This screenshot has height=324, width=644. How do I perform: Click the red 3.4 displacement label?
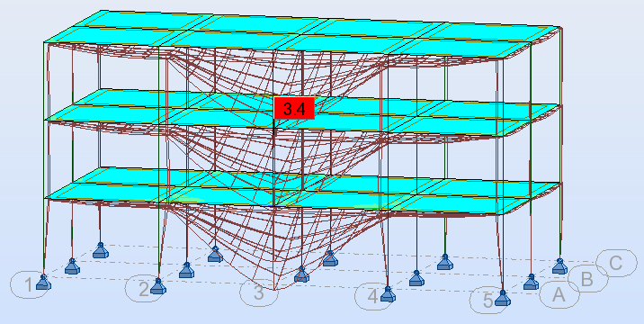point(294,109)
